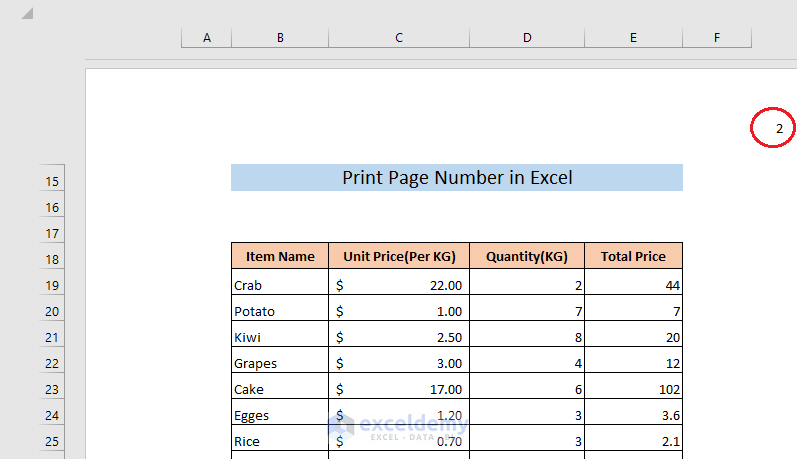Image resolution: width=797 pixels, height=459 pixels.
Task: Select the 'Cake' cell
Action: point(280,385)
